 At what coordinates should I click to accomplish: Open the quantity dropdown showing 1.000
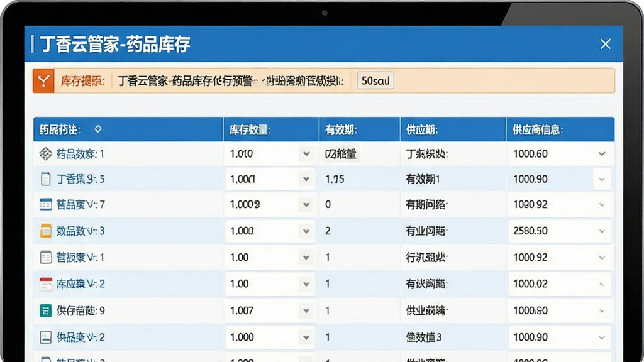click(x=306, y=337)
